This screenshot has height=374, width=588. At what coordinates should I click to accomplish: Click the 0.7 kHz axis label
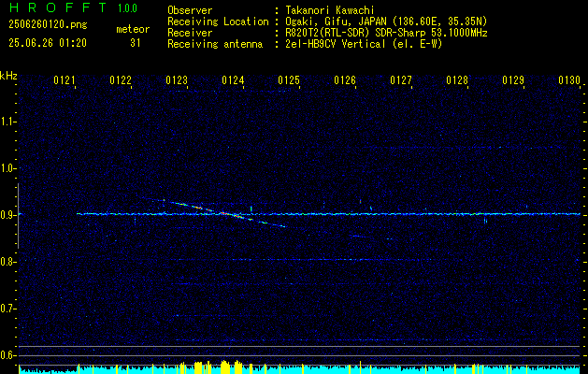pos(7,309)
